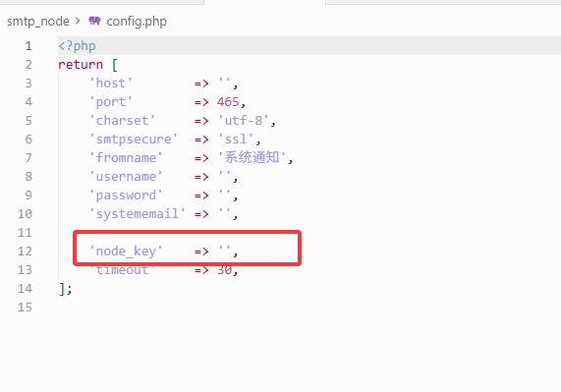Click the 'username' key text
The image size is (561, 392).
pyautogui.click(x=126, y=177)
